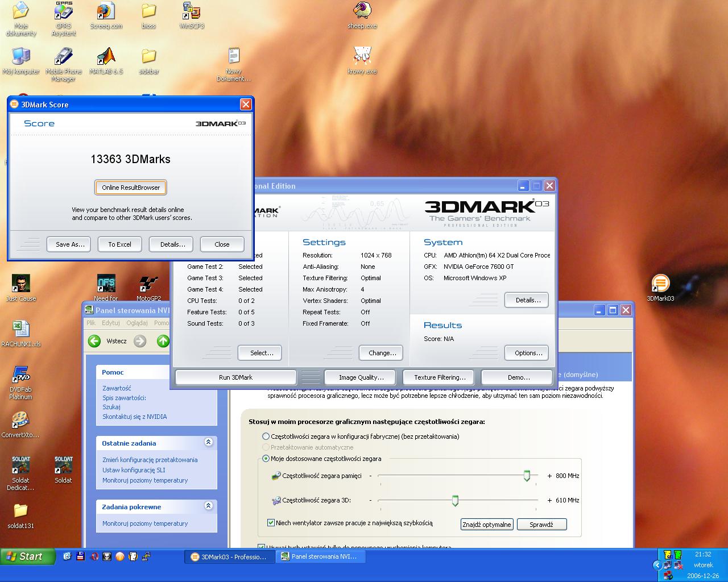Screen dimensions: 728x582
Task: Launch GPRS Asystent desktop icon
Action: tap(64, 19)
